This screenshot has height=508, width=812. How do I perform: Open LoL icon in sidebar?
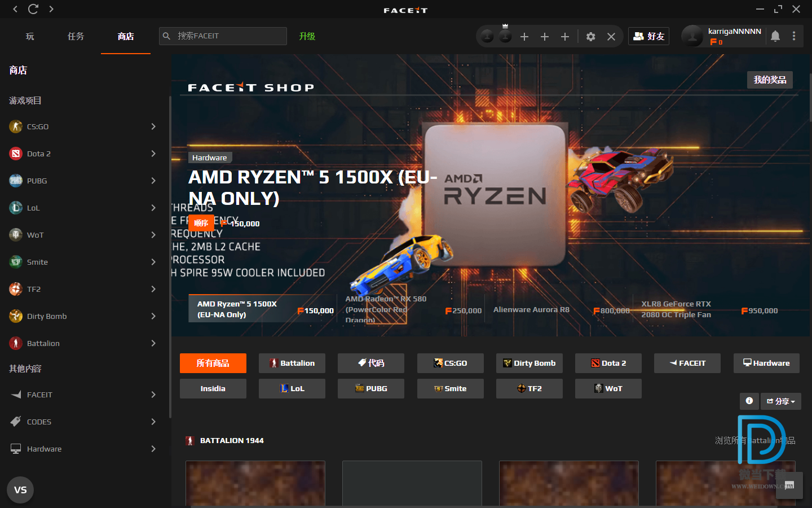pos(16,208)
